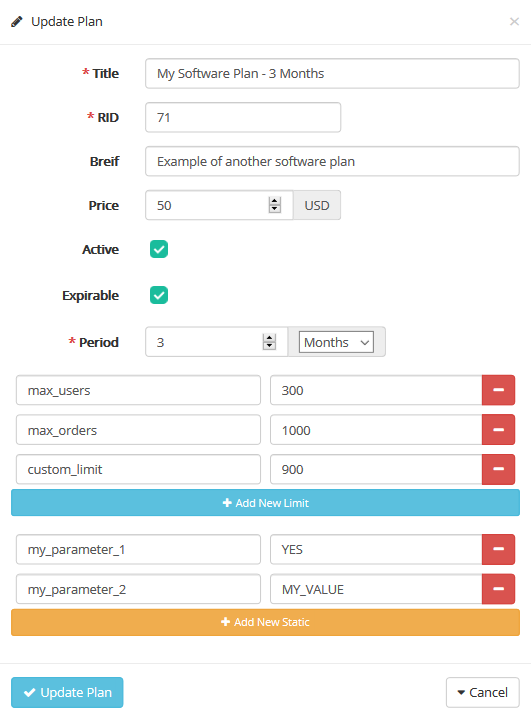Close the Update Plan dialog with X

(x=514, y=22)
